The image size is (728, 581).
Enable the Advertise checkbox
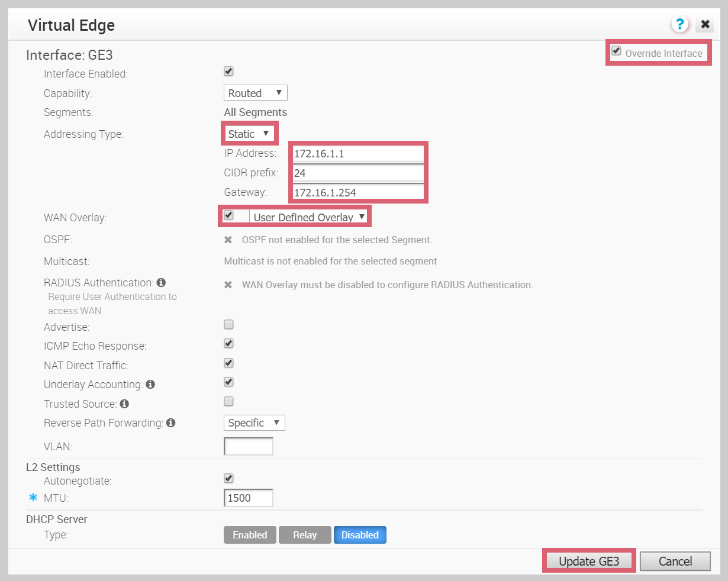[x=228, y=324]
